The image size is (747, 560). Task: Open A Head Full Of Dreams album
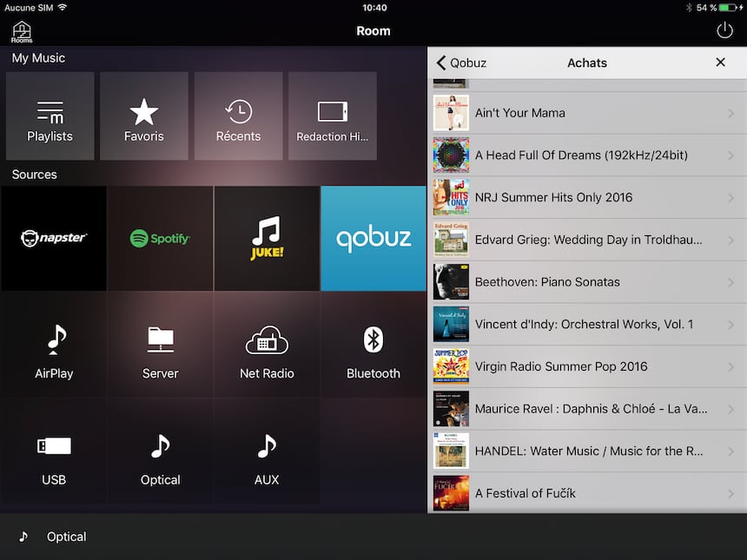pyautogui.click(x=587, y=155)
